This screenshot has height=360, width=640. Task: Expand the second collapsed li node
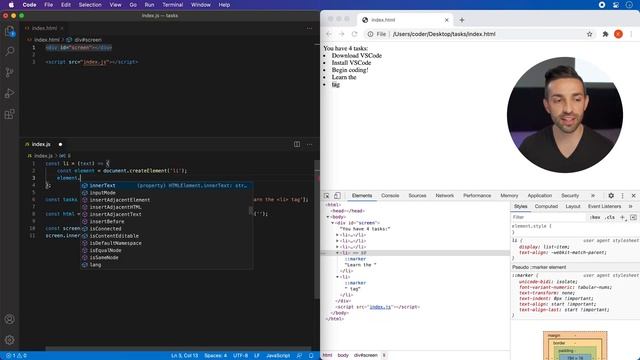point(338,241)
